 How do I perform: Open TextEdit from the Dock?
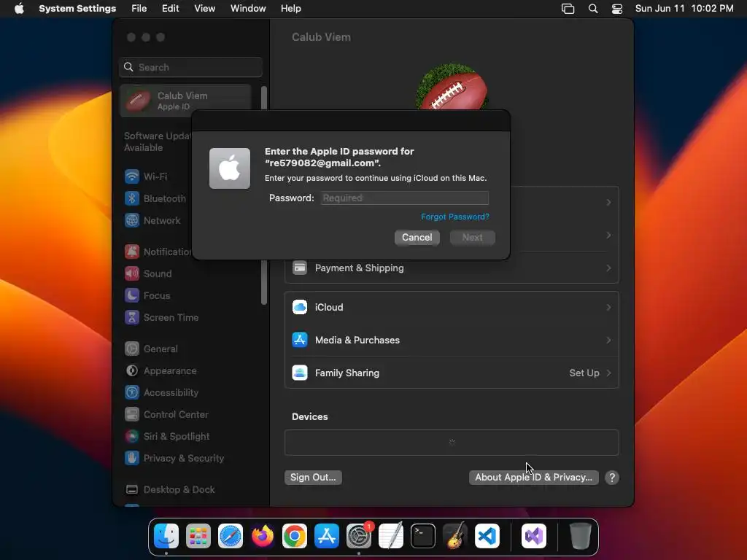point(391,536)
